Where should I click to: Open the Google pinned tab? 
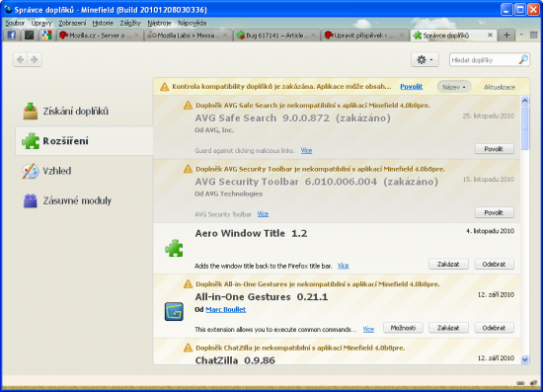(46, 35)
